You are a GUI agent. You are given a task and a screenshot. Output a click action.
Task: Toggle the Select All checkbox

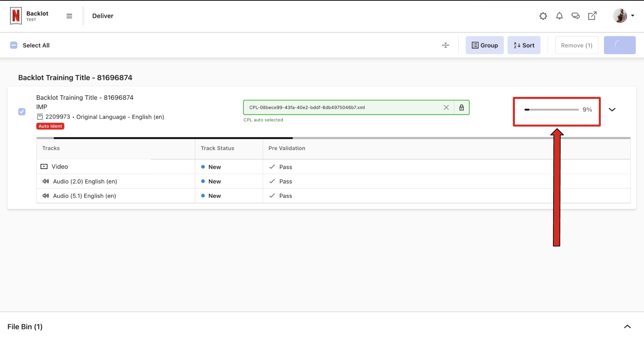tap(14, 45)
